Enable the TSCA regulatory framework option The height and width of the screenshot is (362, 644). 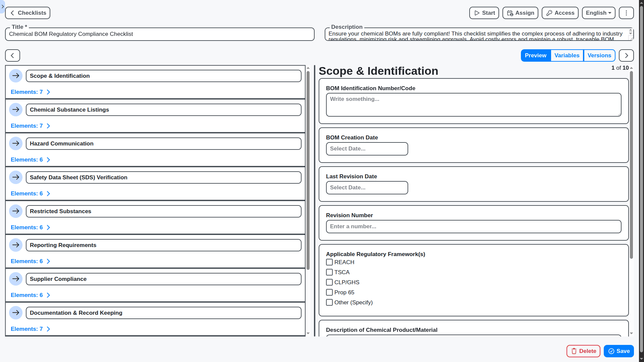(329, 272)
